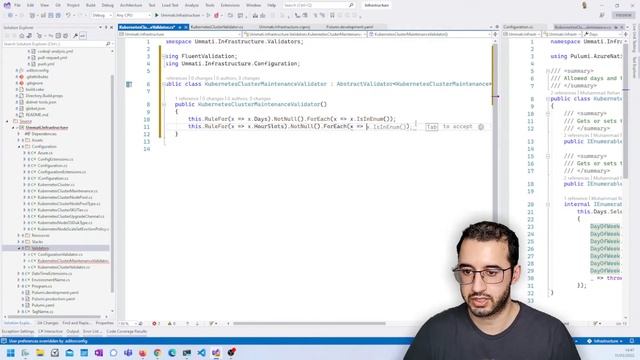Collapse the Validators folder
The width and height of the screenshot is (640, 360).
point(19,248)
